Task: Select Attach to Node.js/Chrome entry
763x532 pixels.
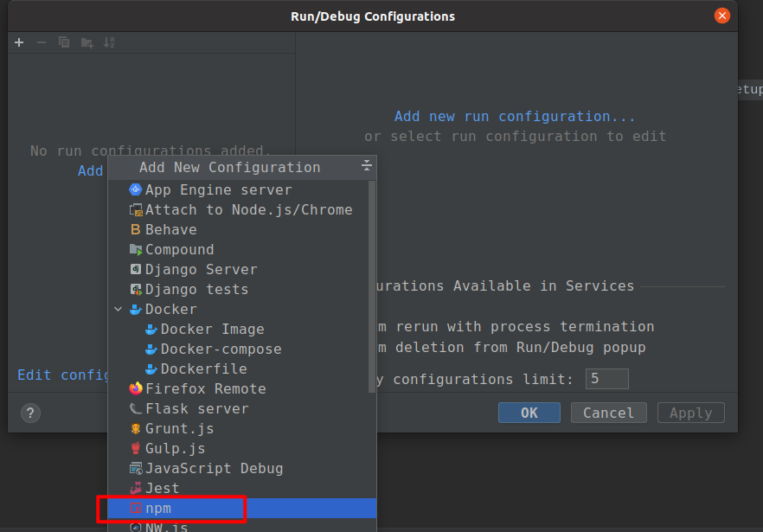Action: click(x=248, y=210)
